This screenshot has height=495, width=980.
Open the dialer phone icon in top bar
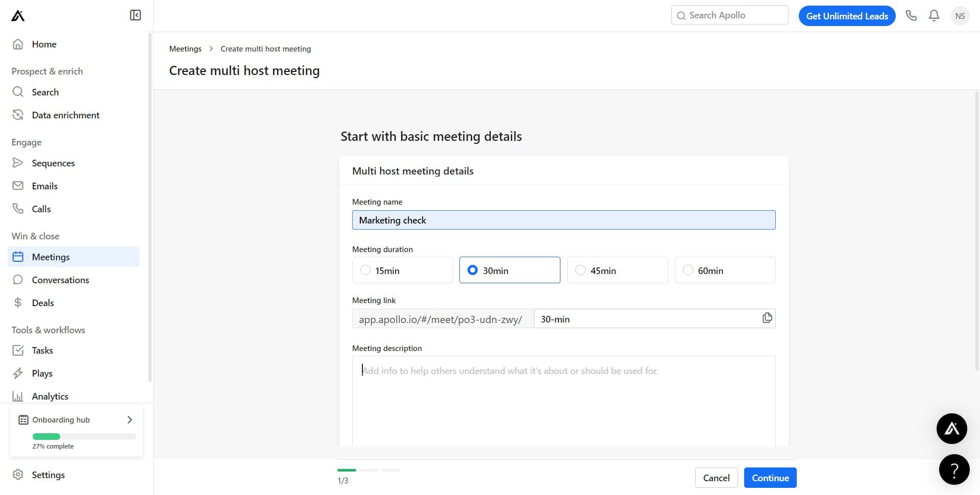(x=912, y=15)
